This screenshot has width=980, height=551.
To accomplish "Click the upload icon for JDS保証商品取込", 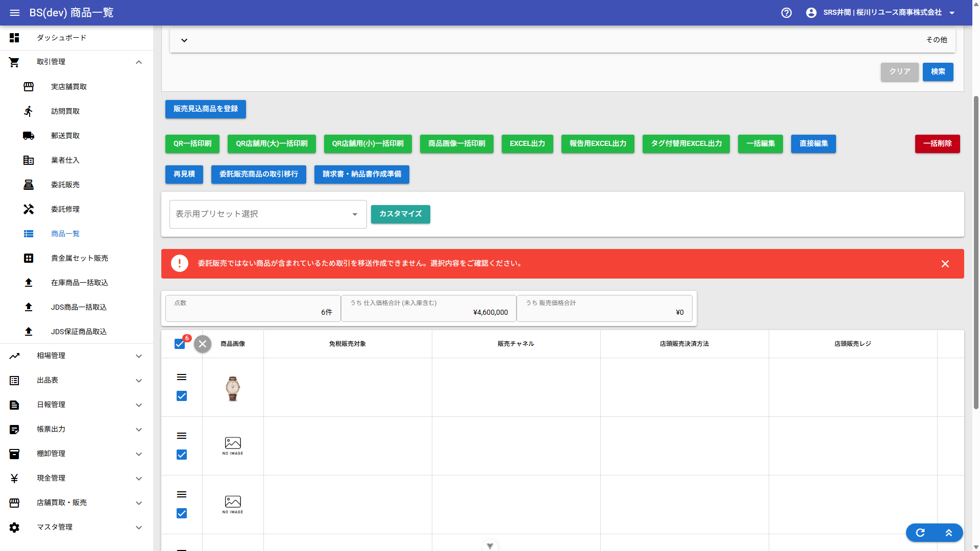I will point(29,332).
